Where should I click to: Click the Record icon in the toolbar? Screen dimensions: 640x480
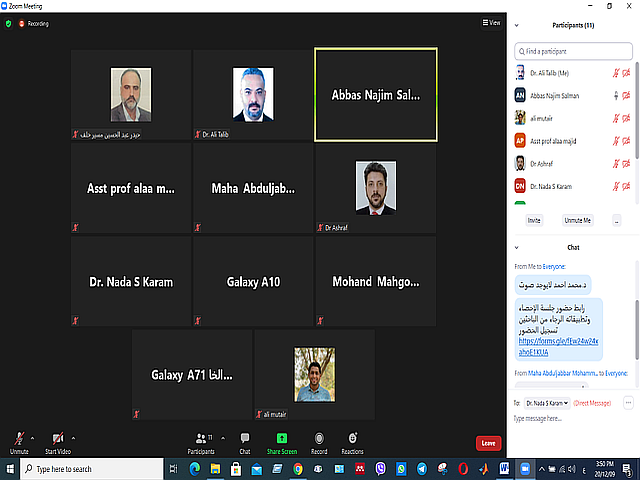[x=319, y=439]
